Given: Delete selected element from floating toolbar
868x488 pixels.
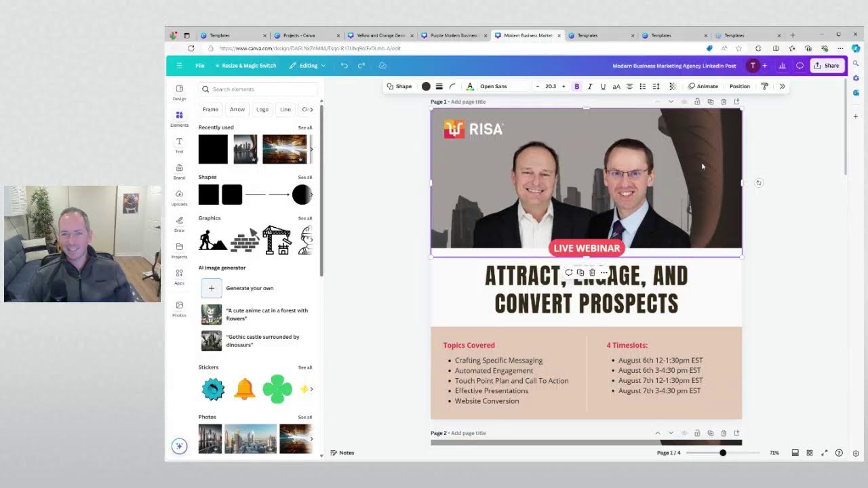Looking at the screenshot, I should (592, 272).
